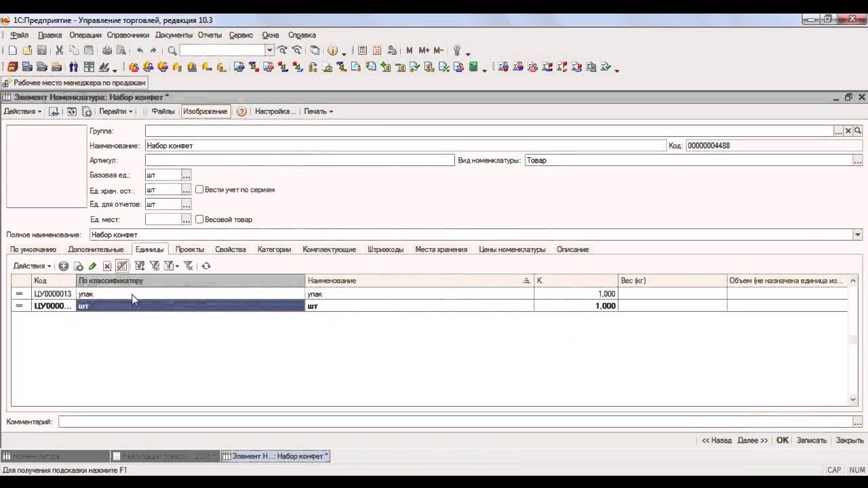Click the Изображение button
This screenshot has height=488, width=868.
[x=205, y=111]
